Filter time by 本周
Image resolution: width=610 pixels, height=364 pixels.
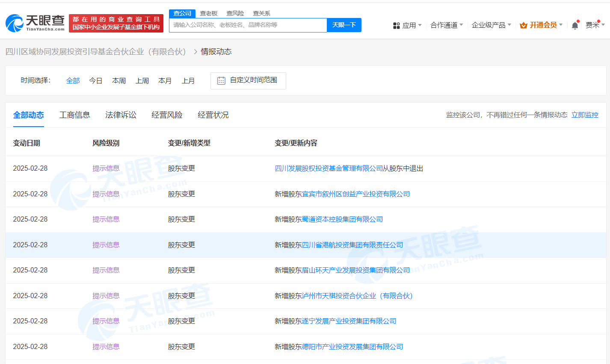point(118,81)
